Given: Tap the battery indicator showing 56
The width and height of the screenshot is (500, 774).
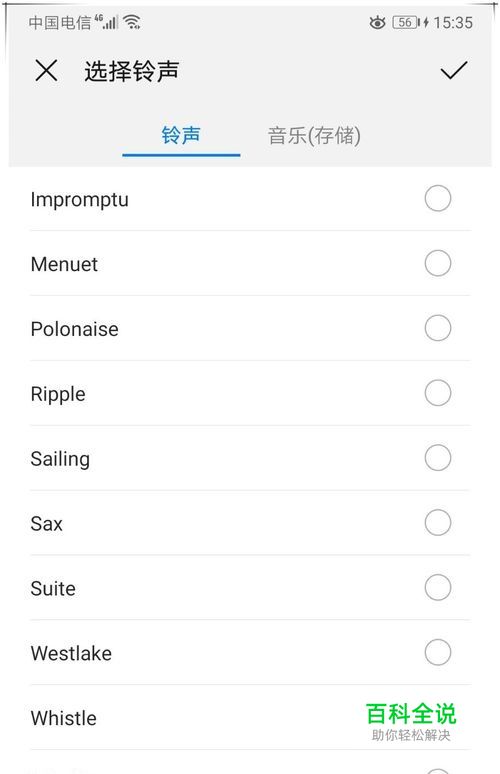Looking at the screenshot, I should pos(406,22).
